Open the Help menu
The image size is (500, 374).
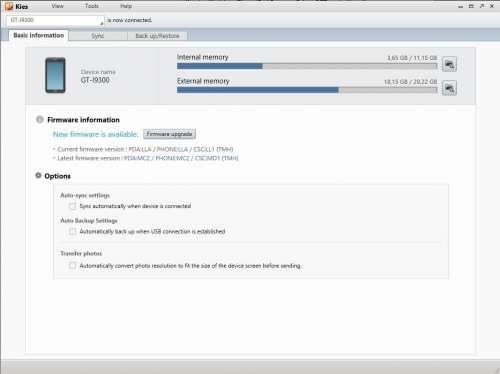point(126,6)
